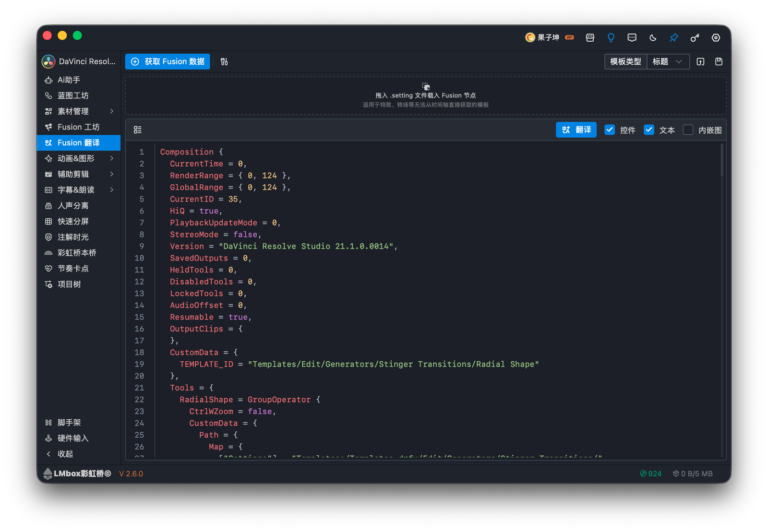Click the 924 status indicator
Viewport: 768px width, 532px height.
[x=650, y=473]
